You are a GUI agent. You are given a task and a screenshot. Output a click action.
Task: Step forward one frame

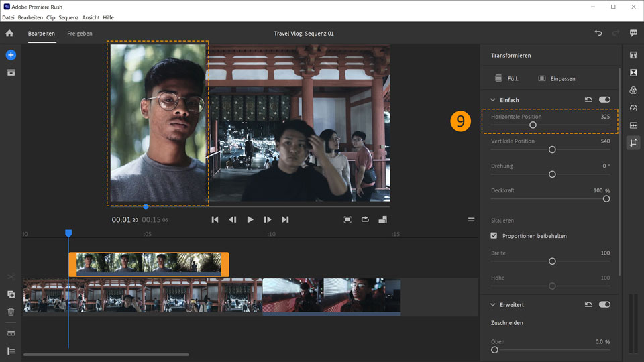click(268, 220)
